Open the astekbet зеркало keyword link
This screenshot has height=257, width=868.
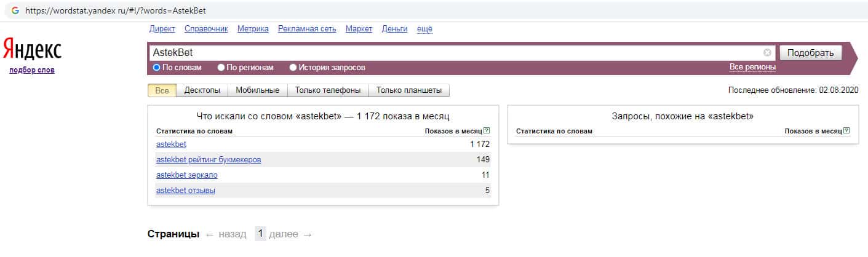pyautogui.click(x=187, y=175)
